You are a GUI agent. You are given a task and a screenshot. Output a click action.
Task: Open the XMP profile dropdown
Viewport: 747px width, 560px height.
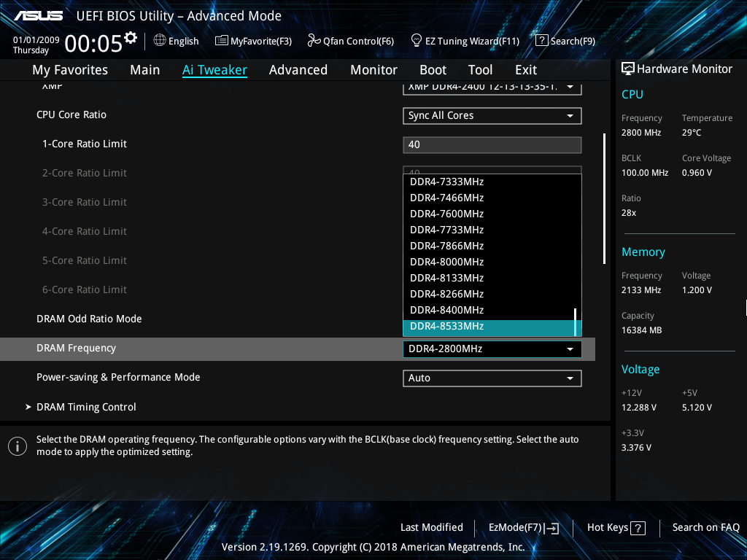point(492,88)
